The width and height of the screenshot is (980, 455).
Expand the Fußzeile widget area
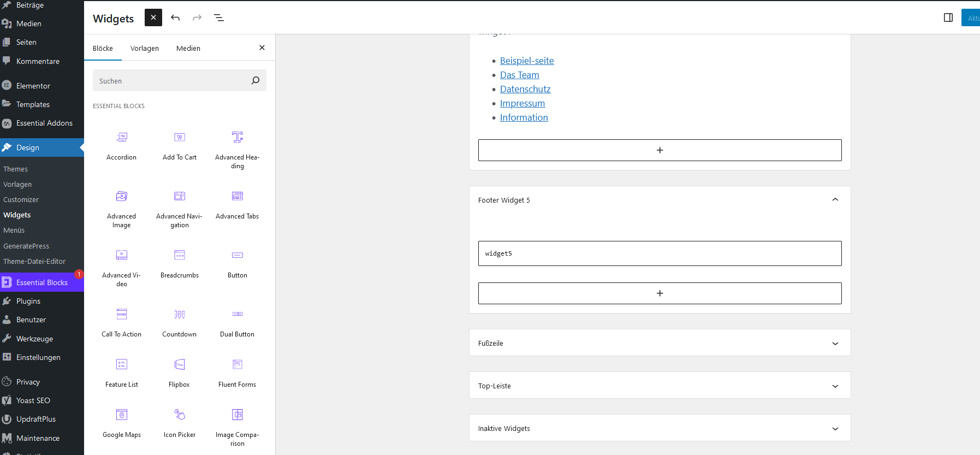click(x=835, y=343)
